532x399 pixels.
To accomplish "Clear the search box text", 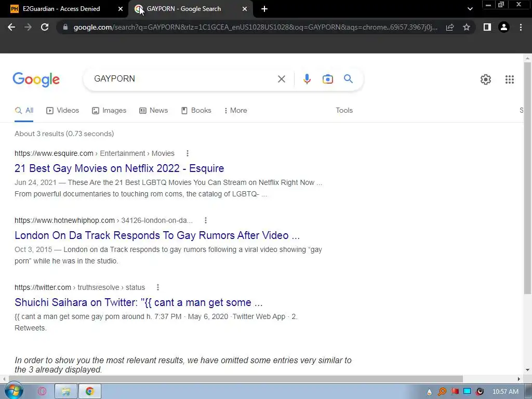I will point(281,79).
